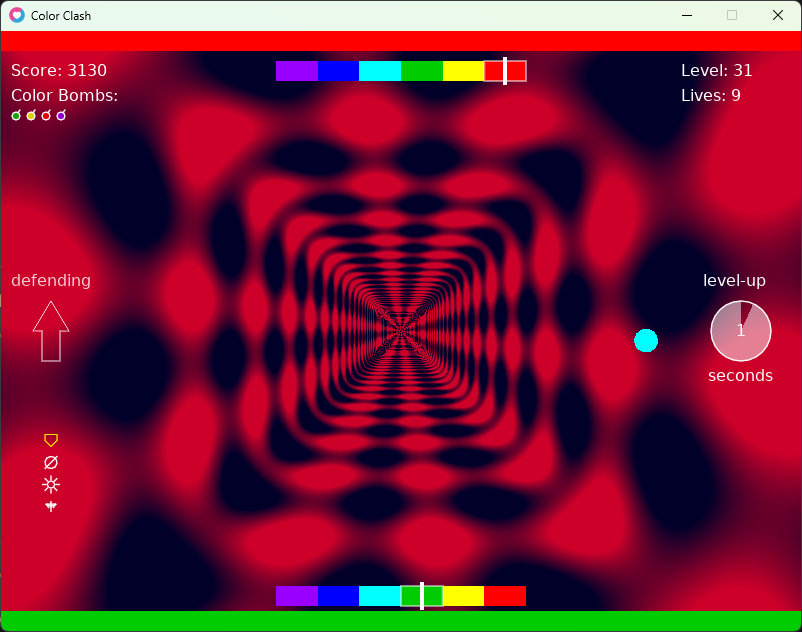Image resolution: width=802 pixels, height=632 pixels.
Task: Click the red color bomb icon
Action: coord(46,116)
